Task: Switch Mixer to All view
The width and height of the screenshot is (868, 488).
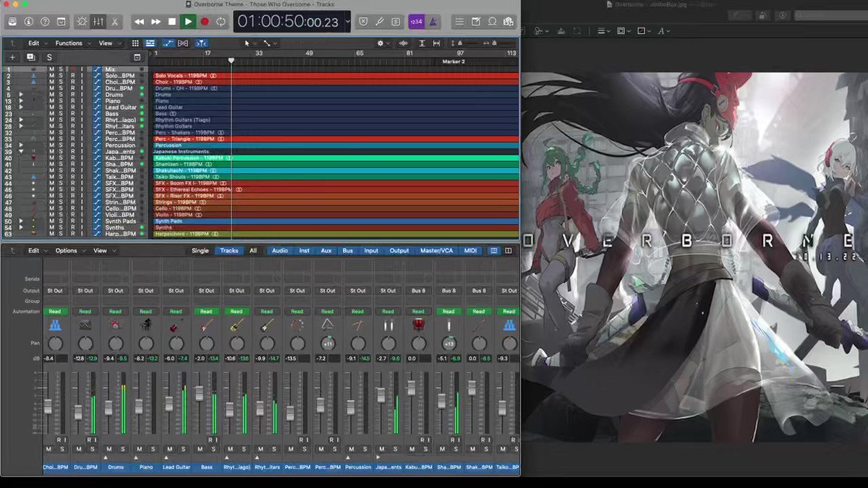Action: [x=253, y=251]
